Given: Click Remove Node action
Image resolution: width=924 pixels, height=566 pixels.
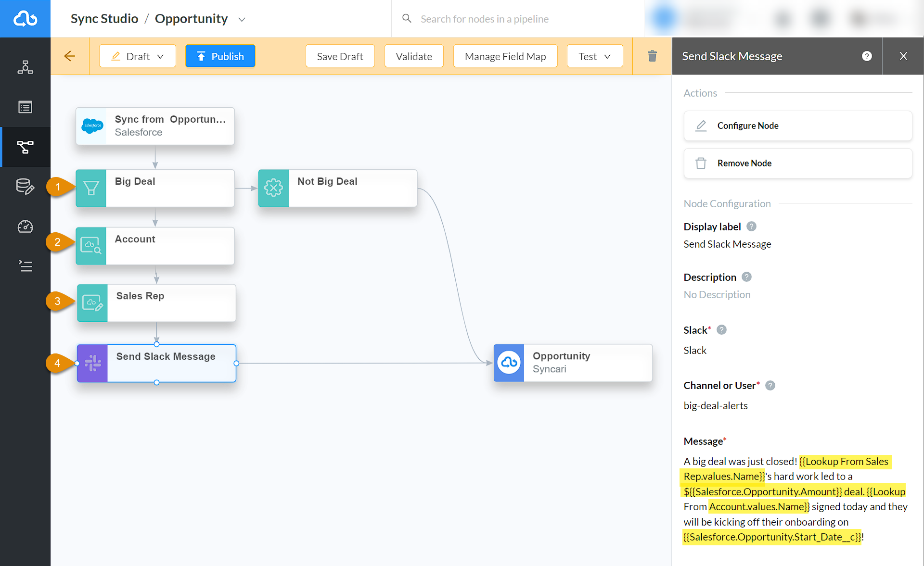Looking at the screenshot, I should pos(798,164).
